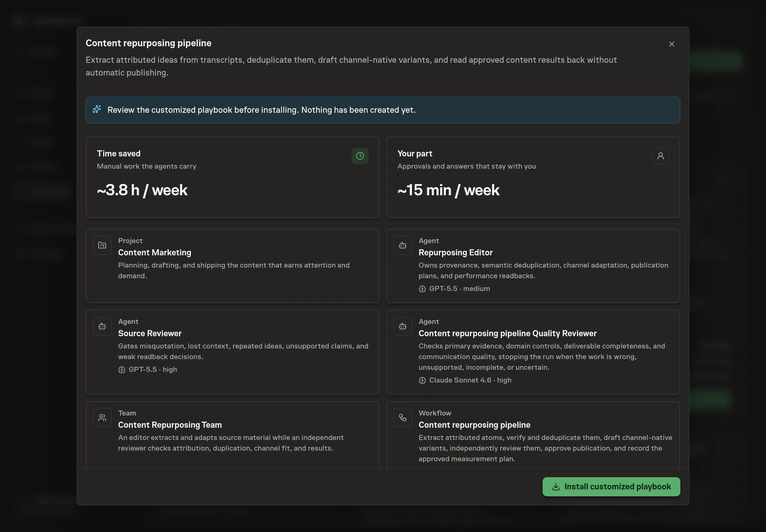Close the Content repurposing pipeline dialog

click(x=672, y=44)
